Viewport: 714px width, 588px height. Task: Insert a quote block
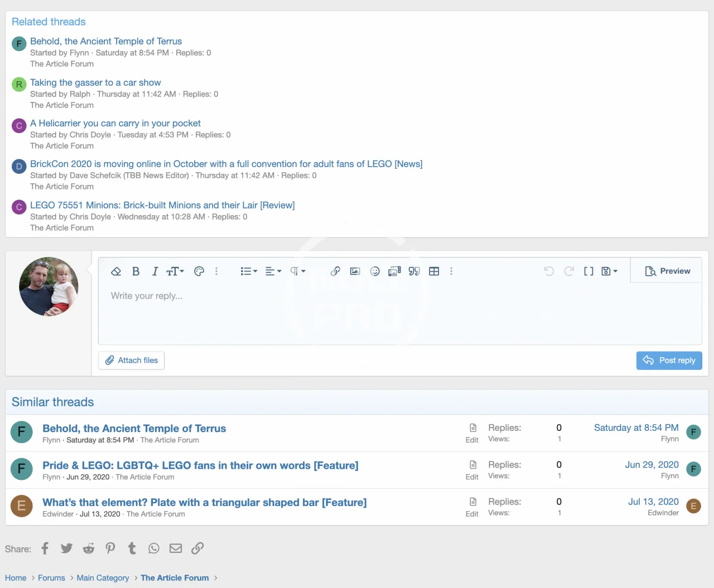[x=414, y=271]
